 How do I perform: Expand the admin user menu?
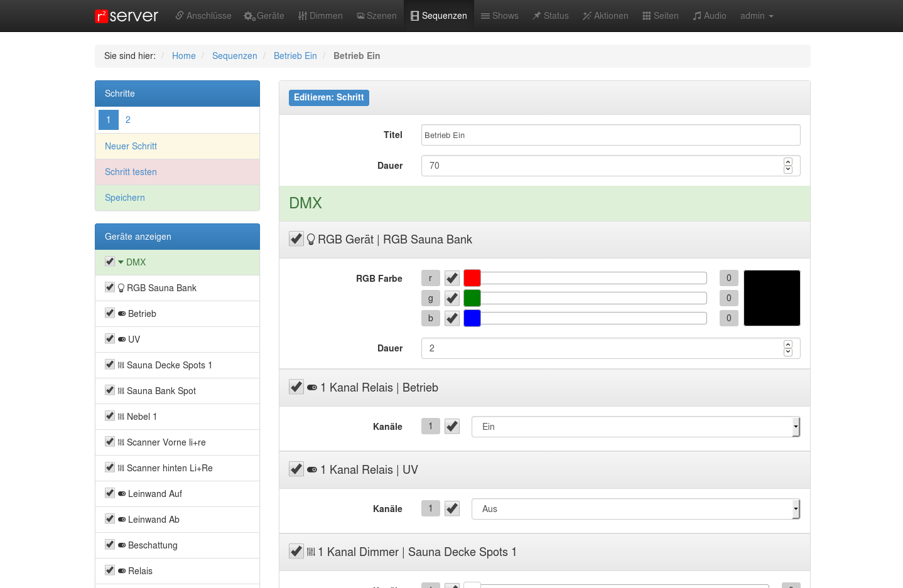pyautogui.click(x=756, y=16)
